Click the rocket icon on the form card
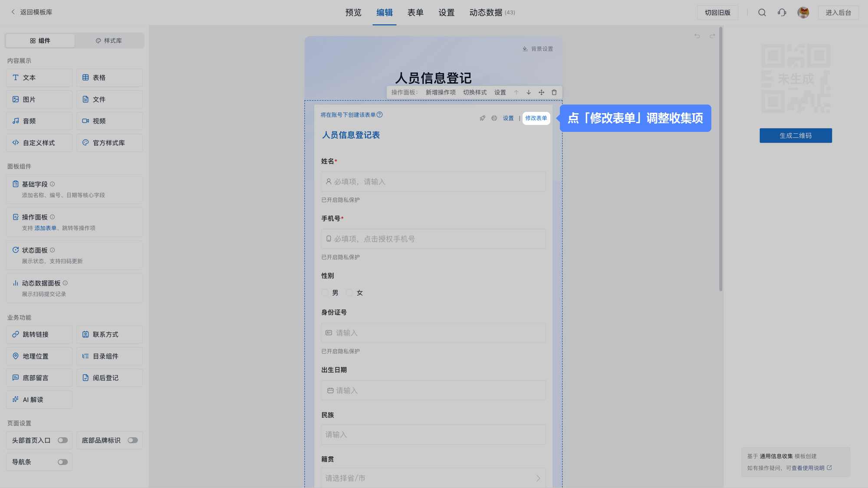This screenshot has width=868, height=488. tap(482, 118)
